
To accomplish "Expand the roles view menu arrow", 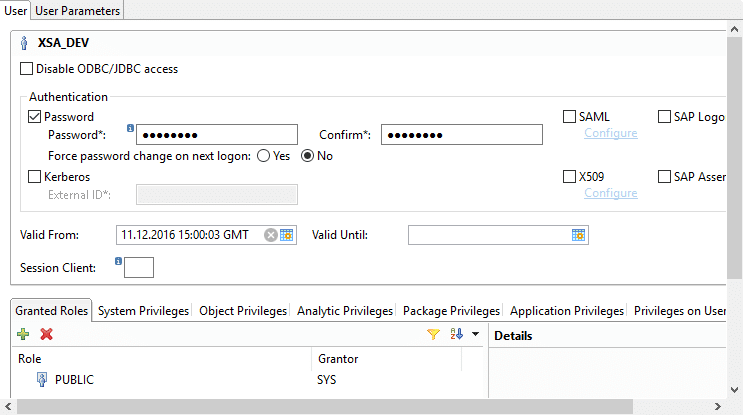I will 476,335.
